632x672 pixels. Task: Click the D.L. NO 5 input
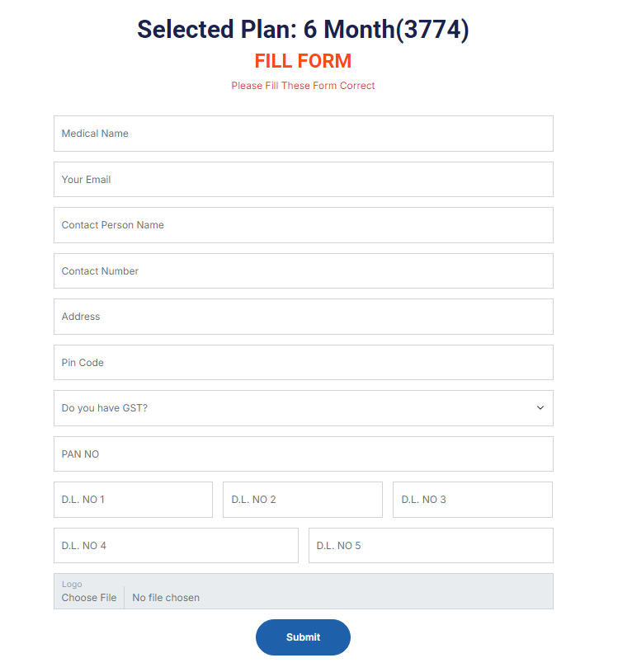point(431,546)
